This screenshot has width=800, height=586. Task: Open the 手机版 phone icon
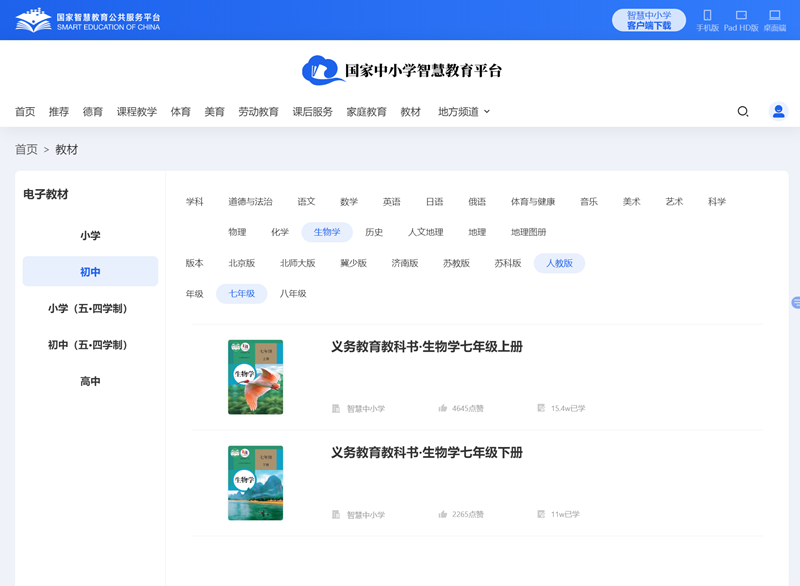[707, 15]
